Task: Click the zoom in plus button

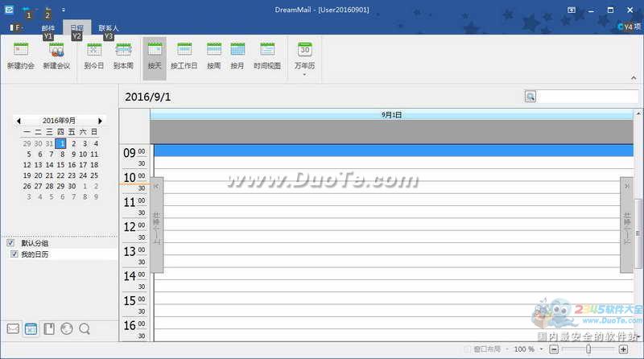Action: (623, 349)
